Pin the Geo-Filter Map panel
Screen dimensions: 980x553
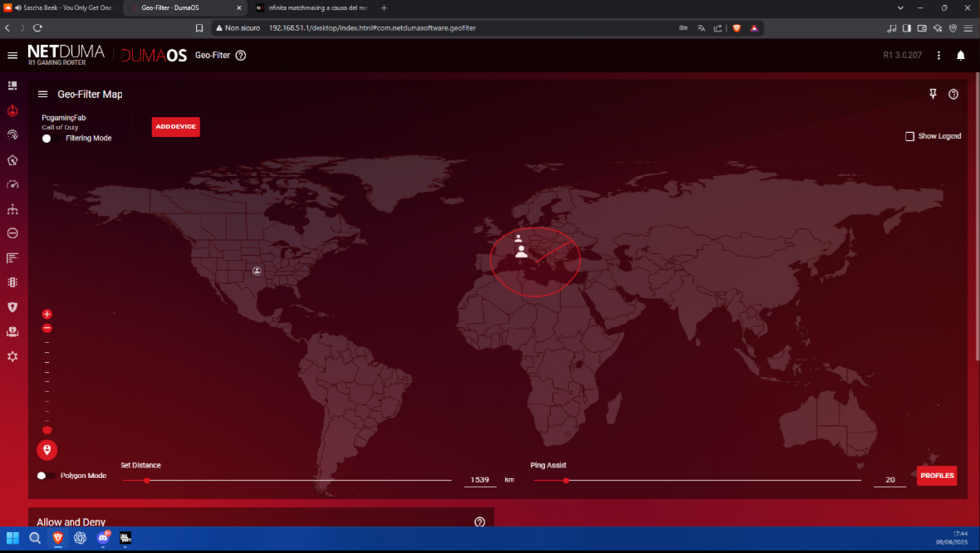[933, 94]
